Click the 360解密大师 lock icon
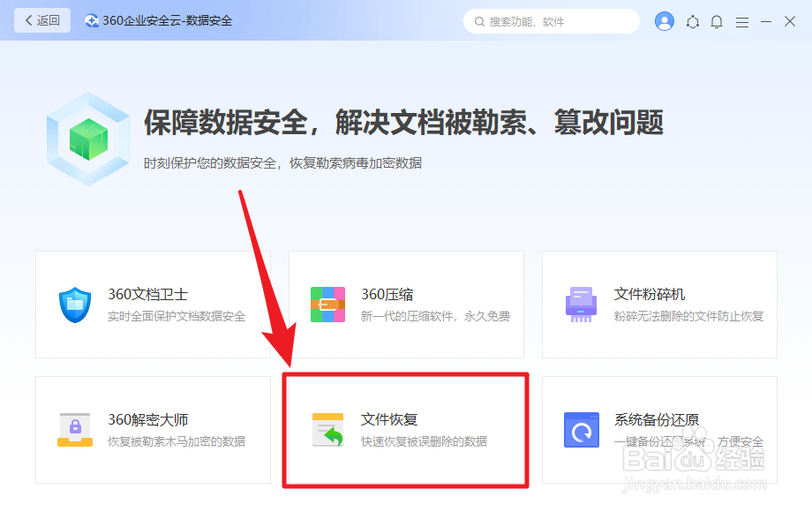This screenshot has height=512, width=812. [75, 430]
